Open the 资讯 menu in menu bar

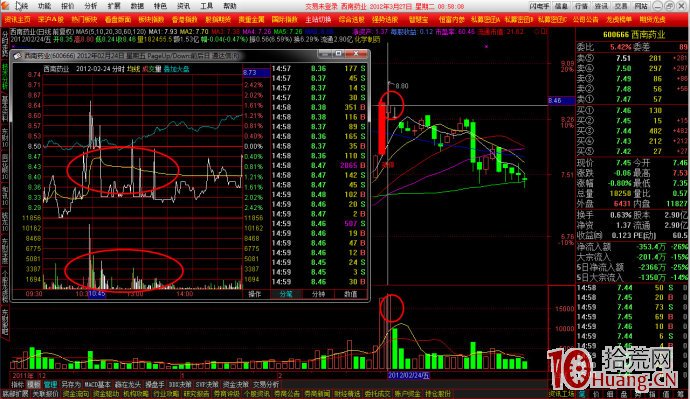(184, 6)
